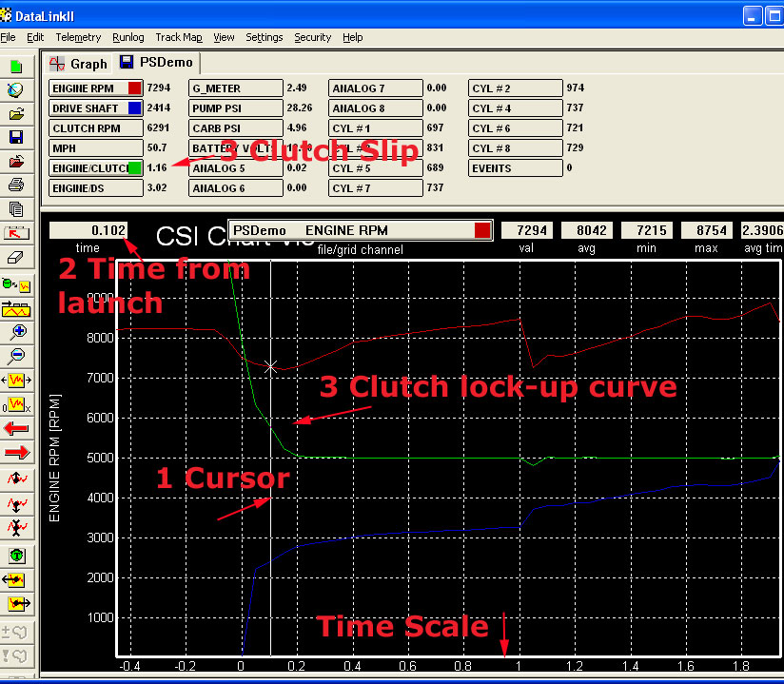Click the green T circle icon

tap(16, 556)
